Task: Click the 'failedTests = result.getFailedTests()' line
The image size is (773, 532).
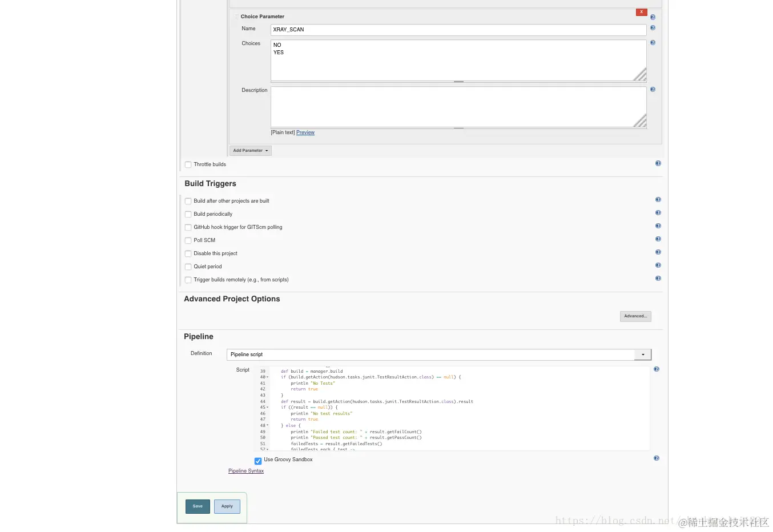Action: pos(336,444)
